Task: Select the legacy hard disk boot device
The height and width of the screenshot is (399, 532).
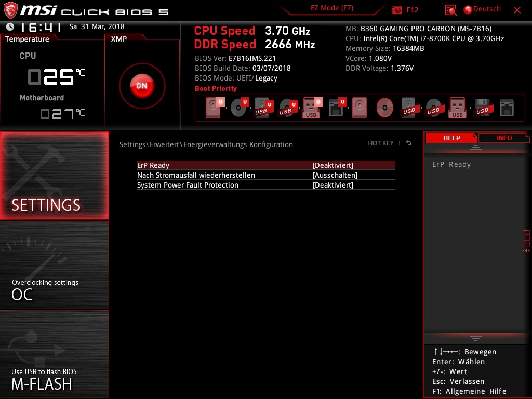Action: point(360,108)
